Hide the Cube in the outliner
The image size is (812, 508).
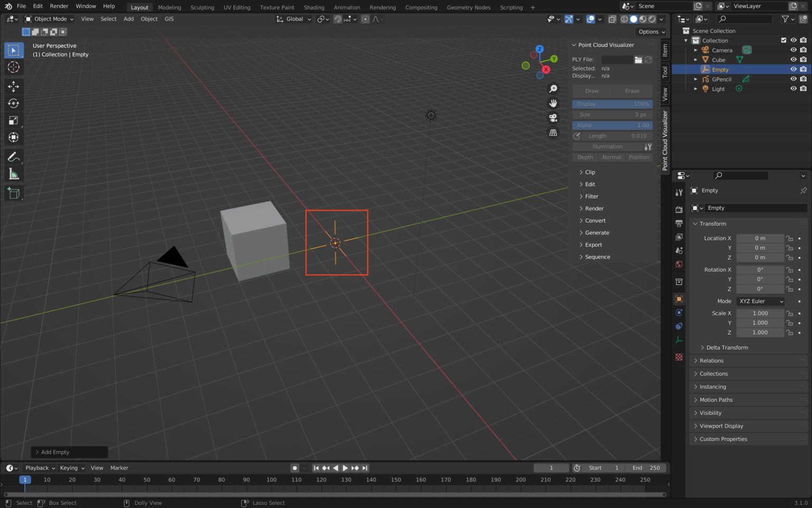[793, 60]
